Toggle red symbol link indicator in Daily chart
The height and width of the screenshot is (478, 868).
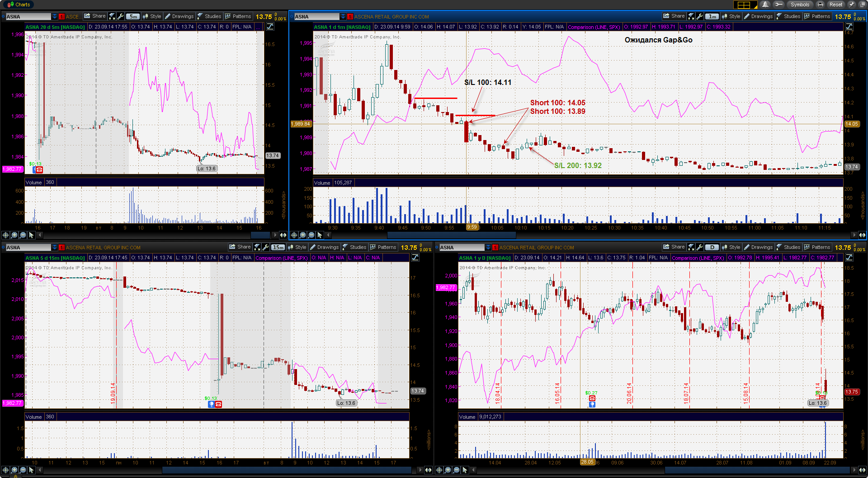pyautogui.click(x=495, y=248)
